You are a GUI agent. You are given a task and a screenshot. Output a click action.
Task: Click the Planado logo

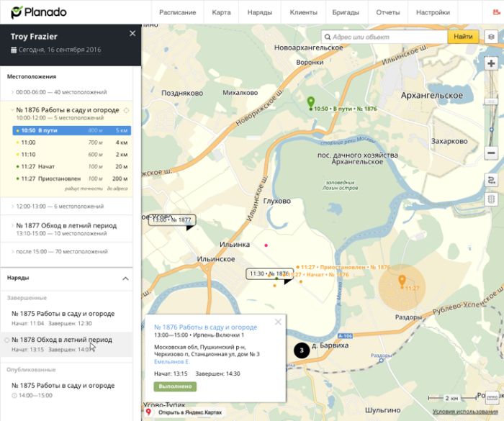click(39, 12)
